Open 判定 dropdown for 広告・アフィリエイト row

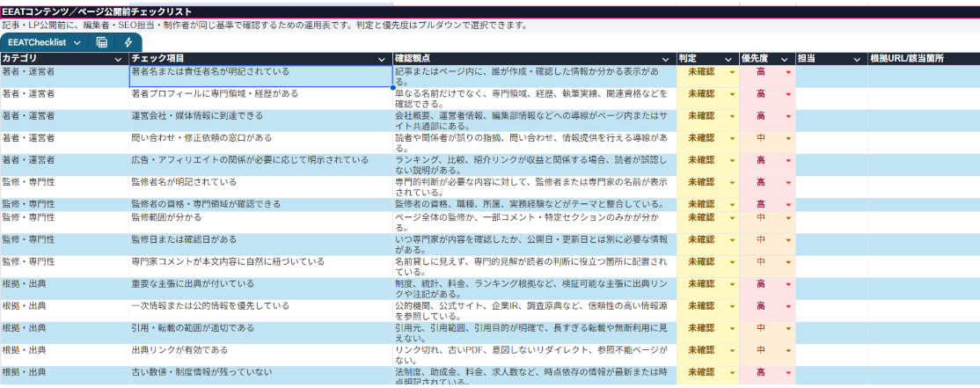tap(733, 161)
